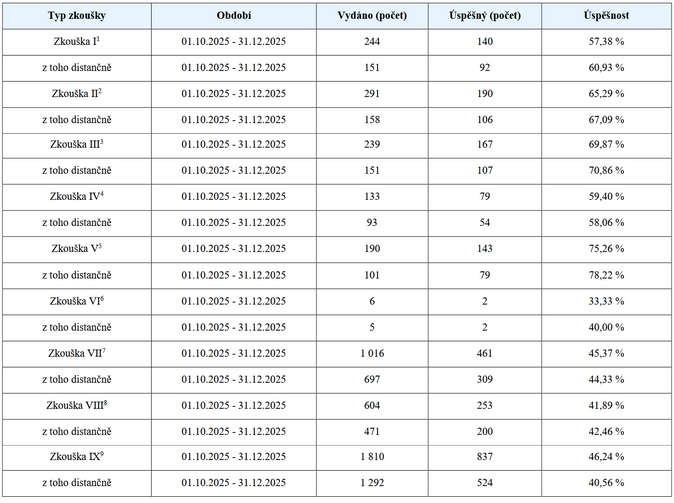Click the "Úspěšný (počet)" header cell

point(484,16)
